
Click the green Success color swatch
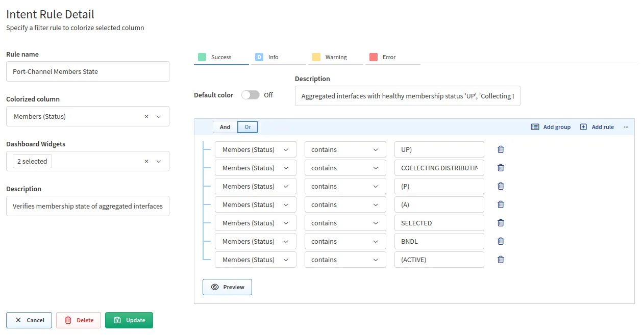[x=202, y=57]
